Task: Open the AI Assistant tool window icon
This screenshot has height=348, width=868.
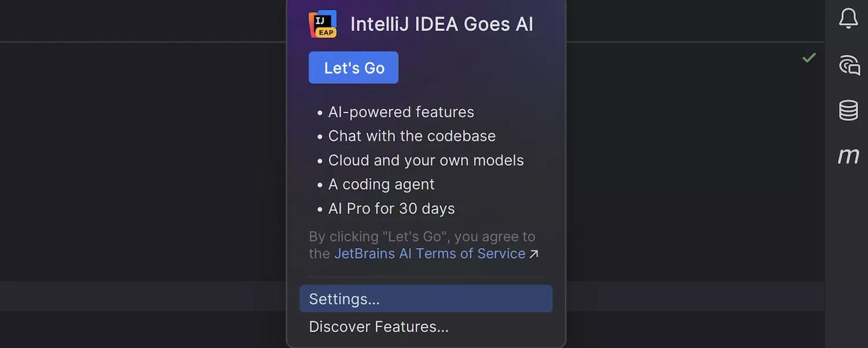Action: click(848, 66)
